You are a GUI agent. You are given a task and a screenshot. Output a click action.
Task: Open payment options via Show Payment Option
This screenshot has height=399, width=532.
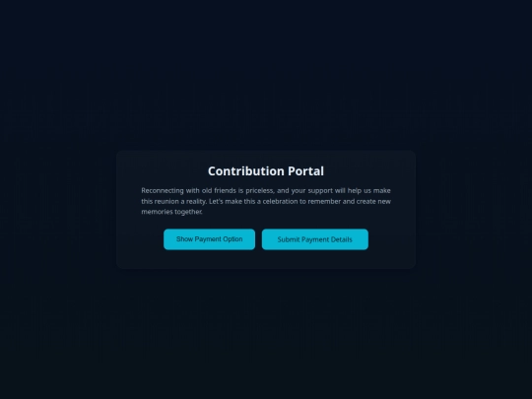[x=209, y=239]
